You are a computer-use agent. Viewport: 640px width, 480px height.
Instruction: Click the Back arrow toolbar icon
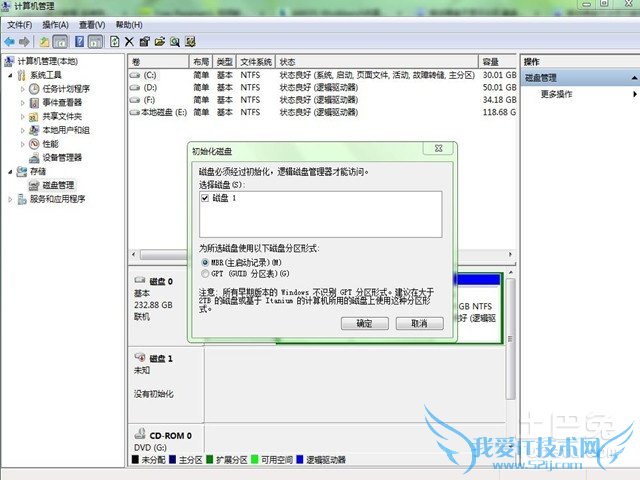(9, 41)
